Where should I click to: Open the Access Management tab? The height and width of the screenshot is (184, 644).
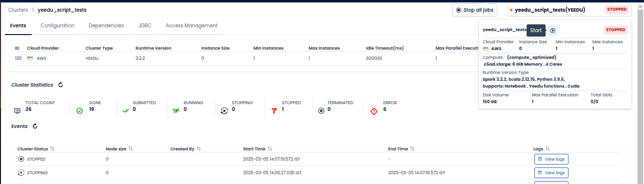[x=192, y=25]
